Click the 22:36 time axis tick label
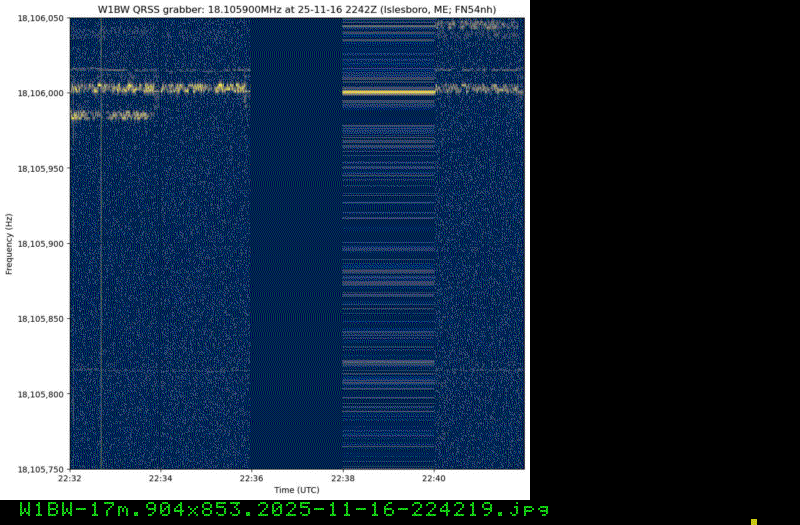800x525 pixels. coord(252,479)
